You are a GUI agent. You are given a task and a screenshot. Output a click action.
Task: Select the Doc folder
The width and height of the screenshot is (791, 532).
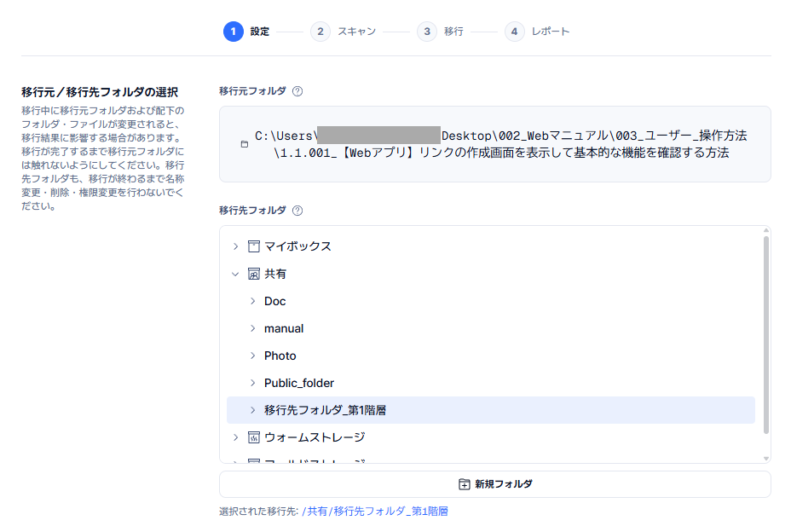click(x=275, y=301)
